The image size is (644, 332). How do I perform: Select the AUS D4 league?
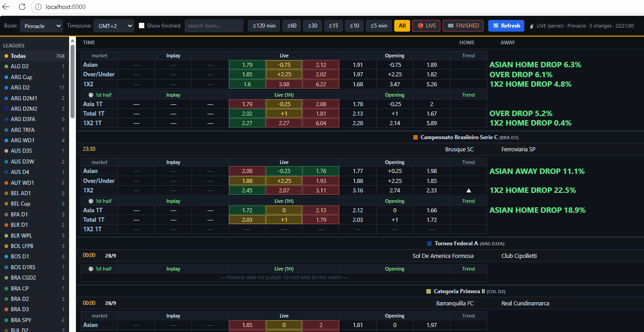coord(35,172)
